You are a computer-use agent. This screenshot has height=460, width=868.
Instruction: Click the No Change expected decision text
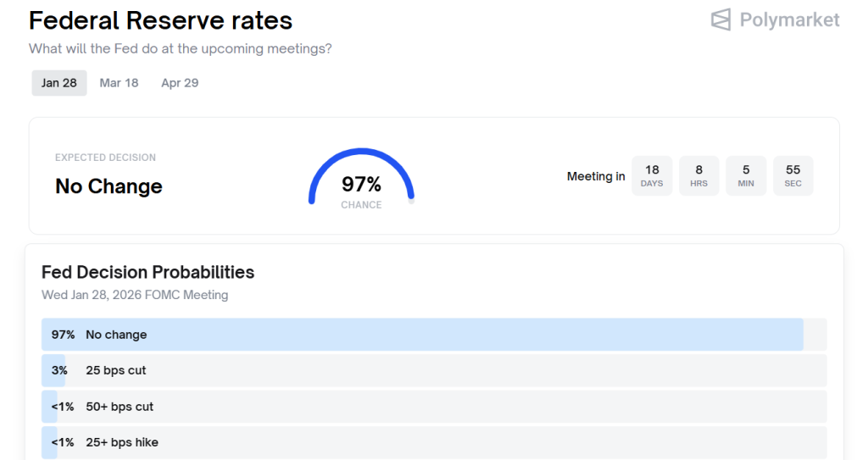point(108,186)
